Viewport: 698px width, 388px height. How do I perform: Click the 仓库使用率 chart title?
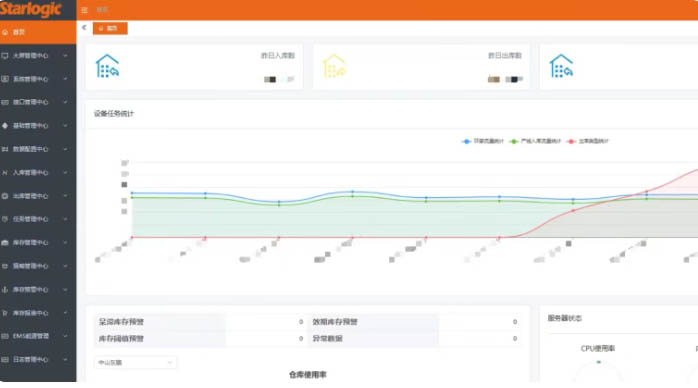tap(308, 375)
